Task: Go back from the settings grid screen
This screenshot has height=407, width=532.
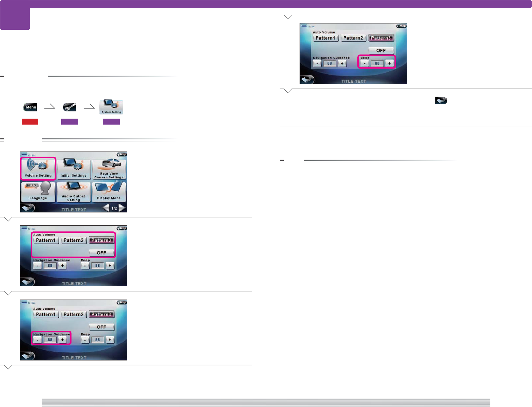Action: [27, 208]
